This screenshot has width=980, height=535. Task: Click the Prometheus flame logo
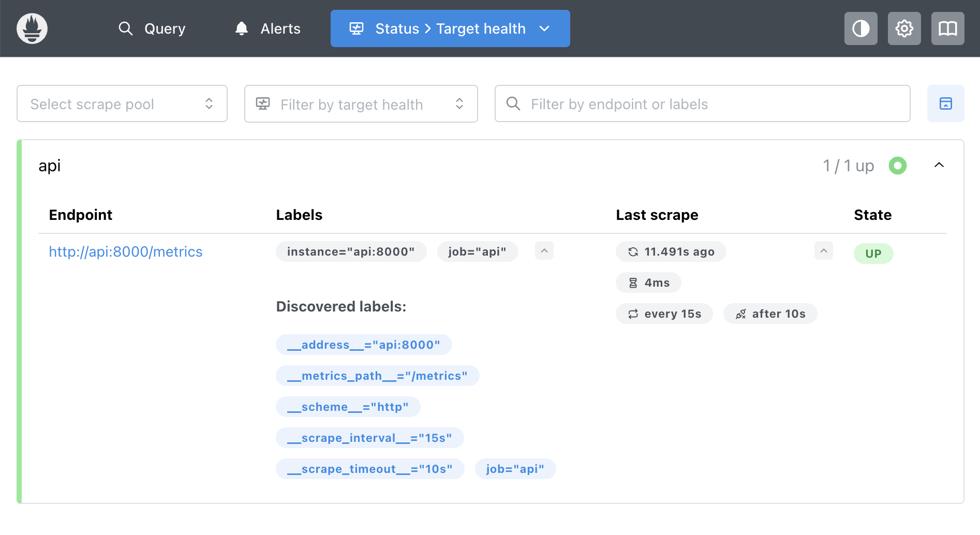point(32,28)
